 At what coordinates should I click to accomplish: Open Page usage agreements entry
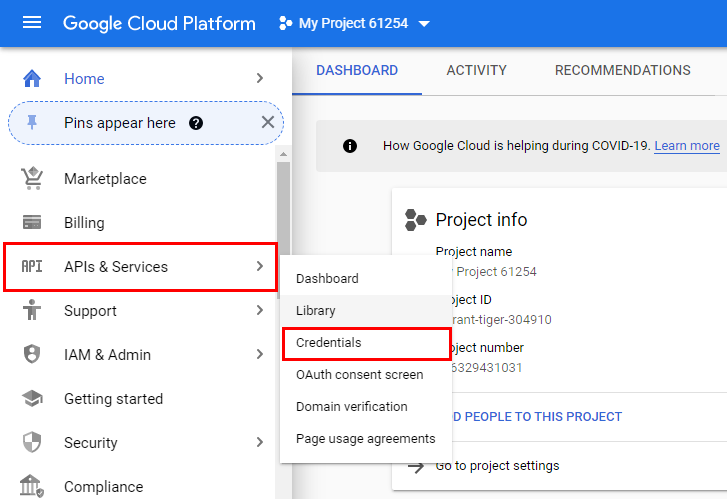[x=366, y=438]
